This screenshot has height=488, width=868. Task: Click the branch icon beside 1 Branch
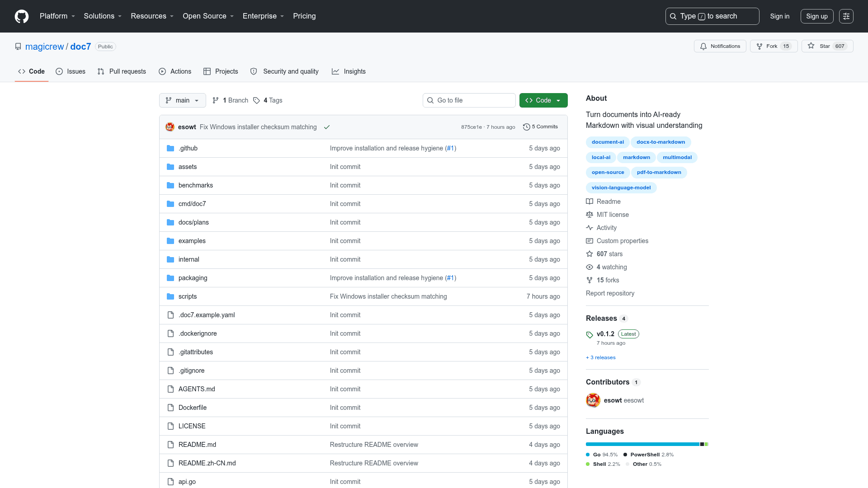(x=216, y=100)
